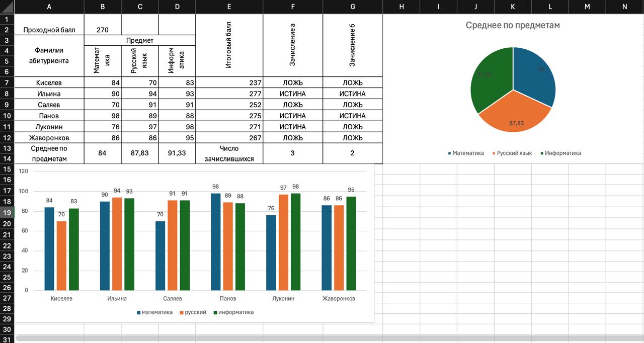Select Ильина's total score cell 277
Image resolution: width=644 pixels, height=343 pixels.
(x=229, y=94)
